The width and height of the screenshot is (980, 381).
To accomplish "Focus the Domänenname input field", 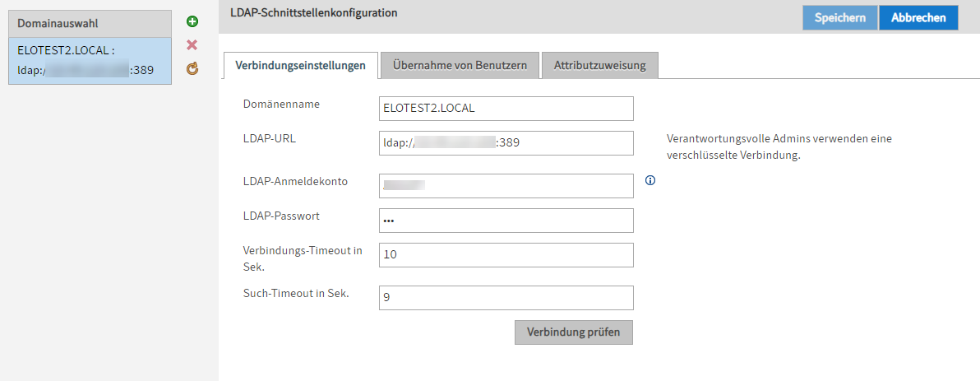I will tap(506, 109).
